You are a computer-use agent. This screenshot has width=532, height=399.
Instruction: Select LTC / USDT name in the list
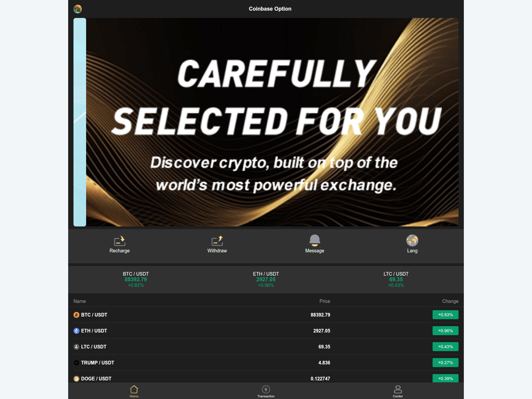tap(94, 347)
